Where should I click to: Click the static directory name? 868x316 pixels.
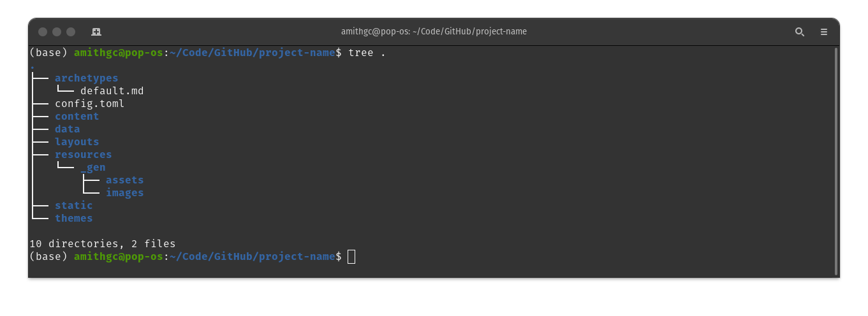(73, 206)
